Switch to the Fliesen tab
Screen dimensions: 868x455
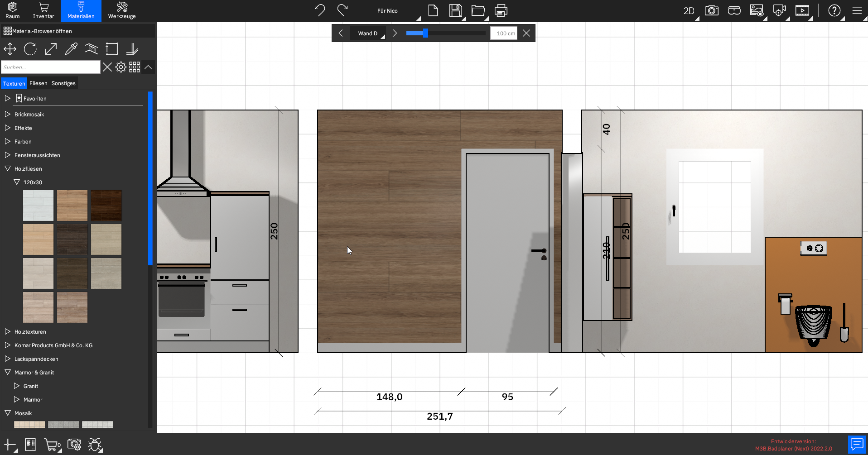tap(39, 83)
